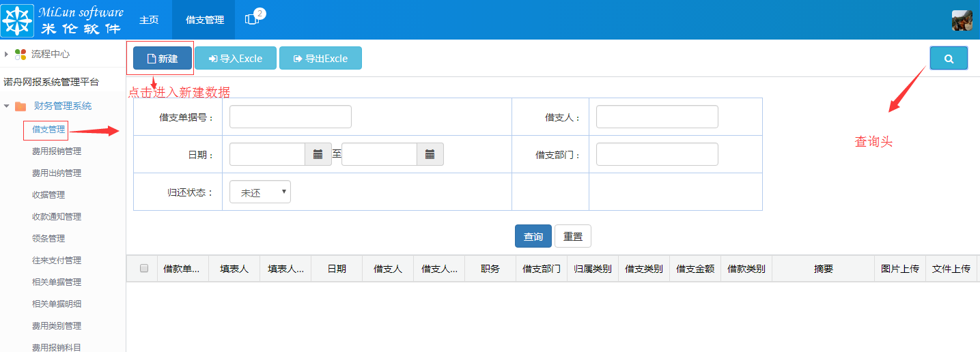The width and height of the screenshot is (980, 352).
Task: Select 费用报销管理 in the sidebar
Action: point(56,151)
